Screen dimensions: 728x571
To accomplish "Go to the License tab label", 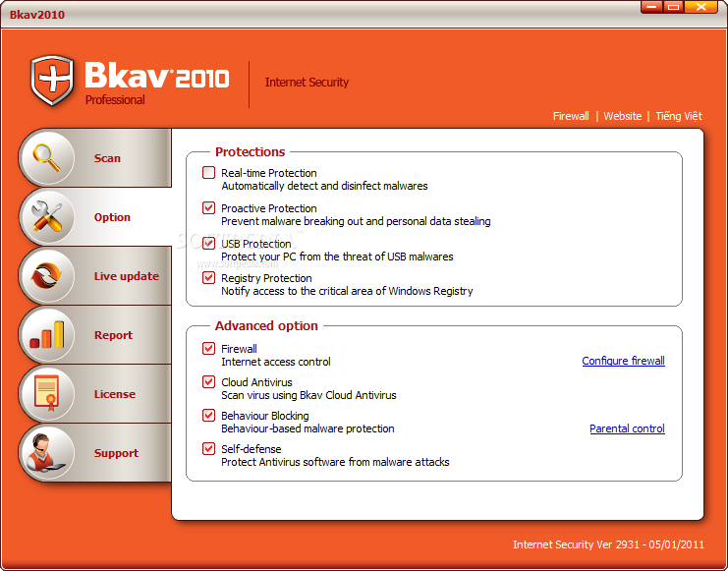I will pos(115,394).
